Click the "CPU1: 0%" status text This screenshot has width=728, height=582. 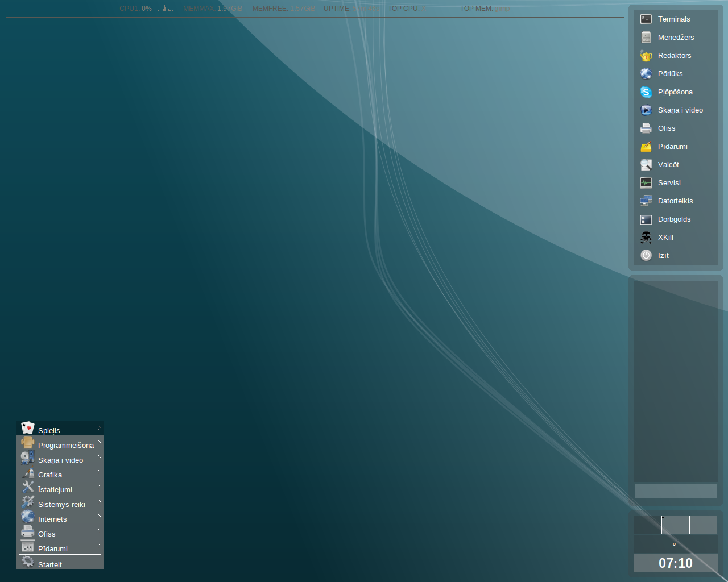(x=135, y=9)
